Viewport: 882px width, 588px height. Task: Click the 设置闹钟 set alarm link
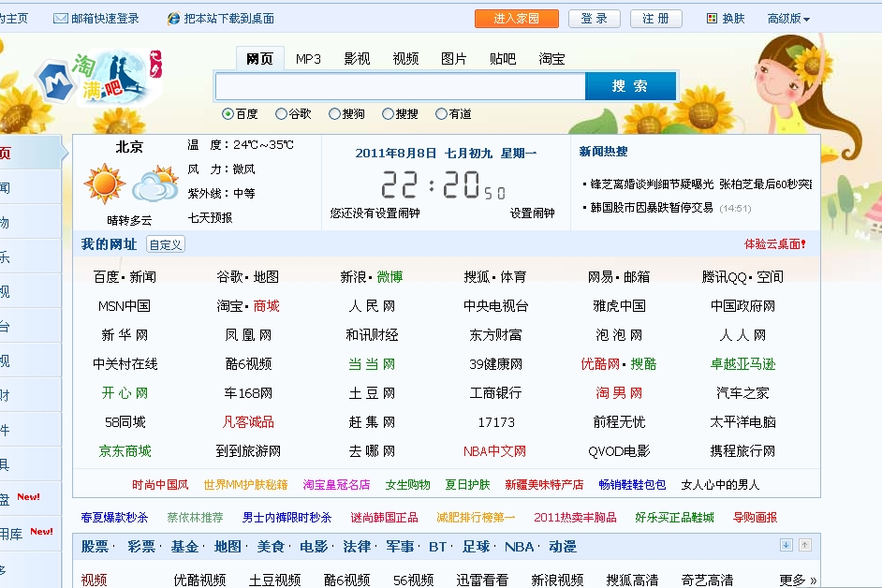[x=532, y=213]
